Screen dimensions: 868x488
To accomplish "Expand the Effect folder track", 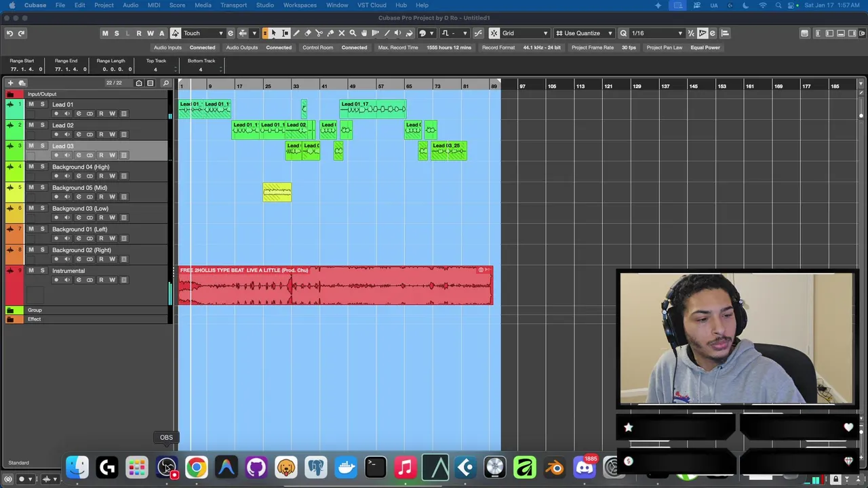I will click(x=10, y=319).
